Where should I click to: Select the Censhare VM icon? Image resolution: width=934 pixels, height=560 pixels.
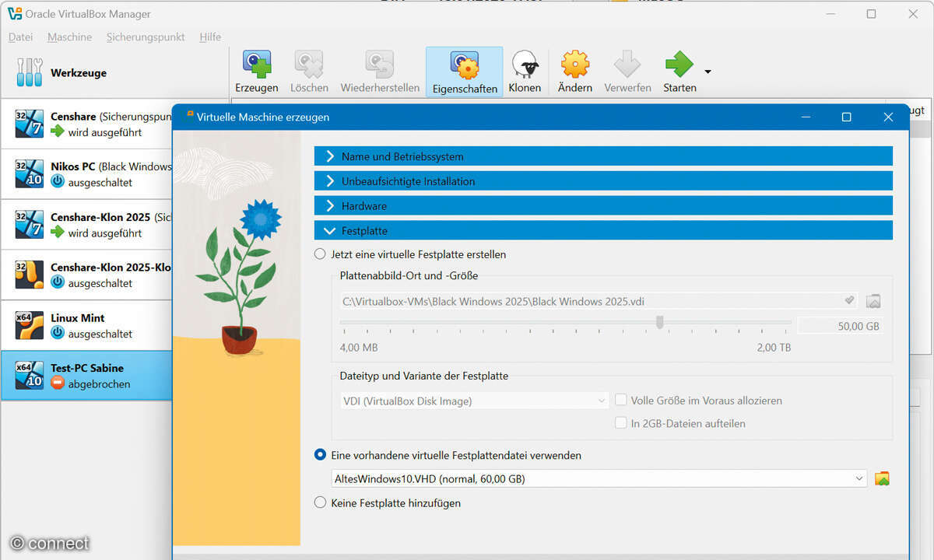[30, 124]
